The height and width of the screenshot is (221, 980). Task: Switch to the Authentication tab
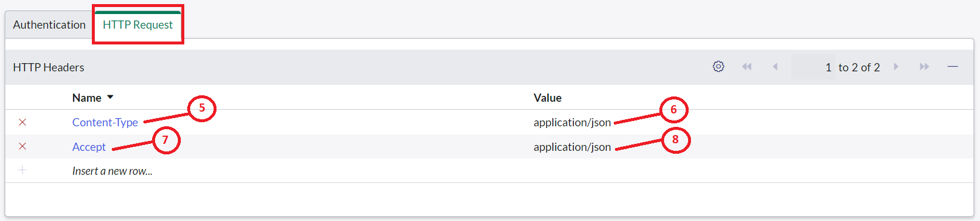coord(49,25)
